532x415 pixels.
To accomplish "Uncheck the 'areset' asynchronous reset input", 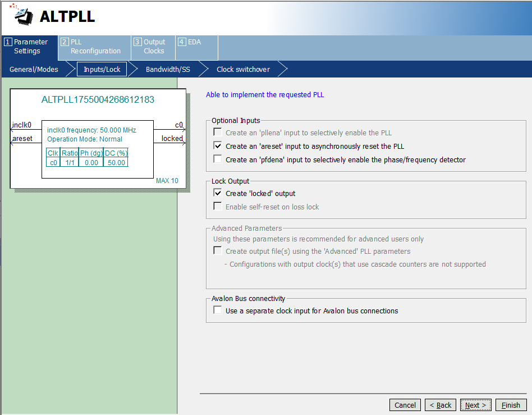I will [218, 145].
